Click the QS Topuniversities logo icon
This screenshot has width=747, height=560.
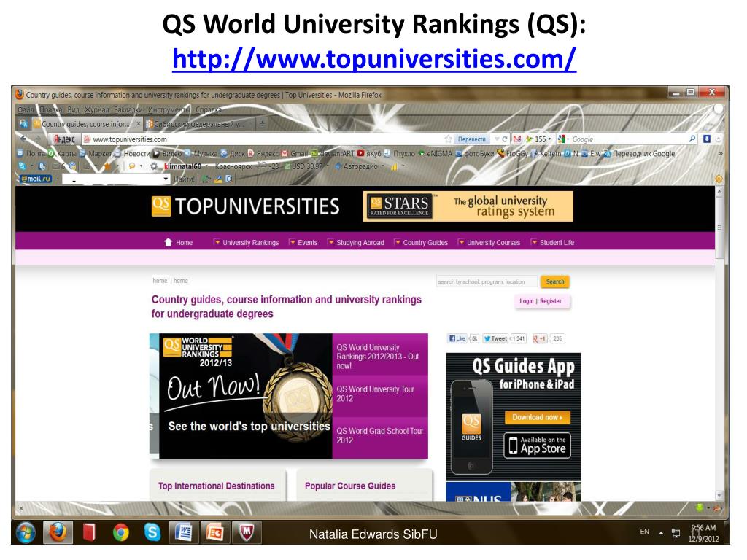[x=161, y=206]
